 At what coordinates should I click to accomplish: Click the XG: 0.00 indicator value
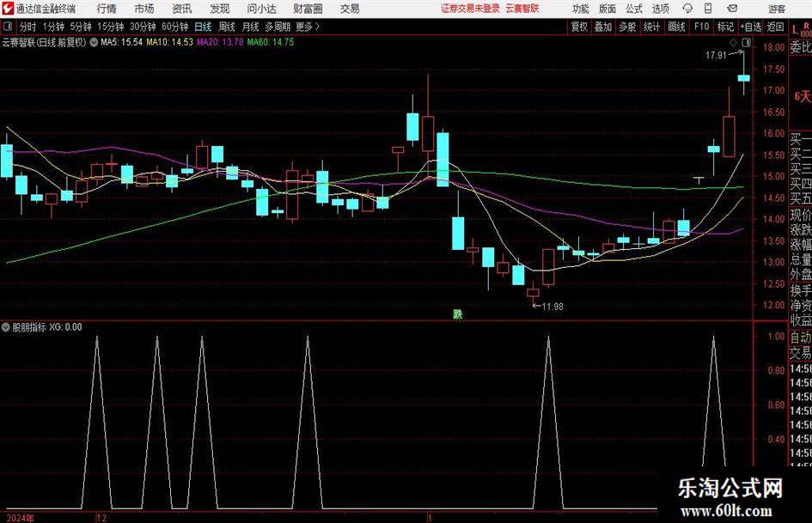pos(65,327)
